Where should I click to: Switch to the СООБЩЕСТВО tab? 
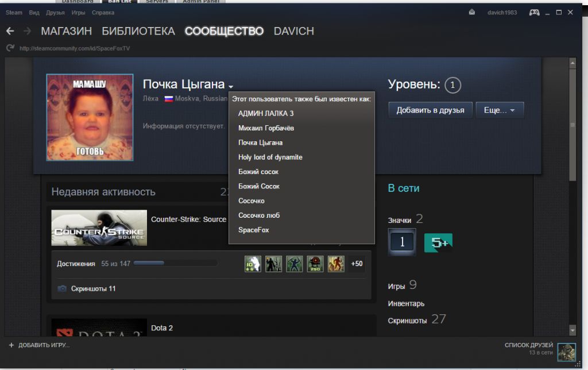(225, 31)
